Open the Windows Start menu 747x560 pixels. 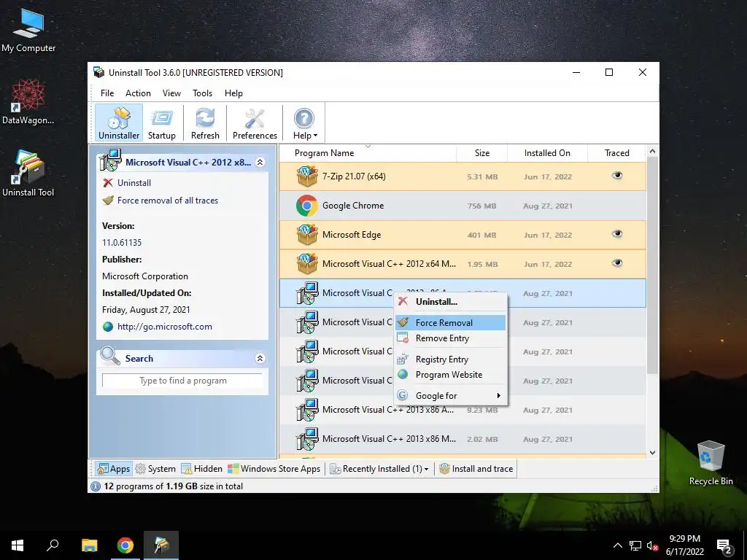pos(18,545)
